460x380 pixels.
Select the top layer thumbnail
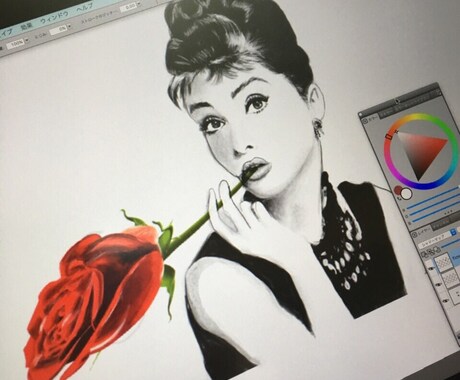tap(442, 262)
